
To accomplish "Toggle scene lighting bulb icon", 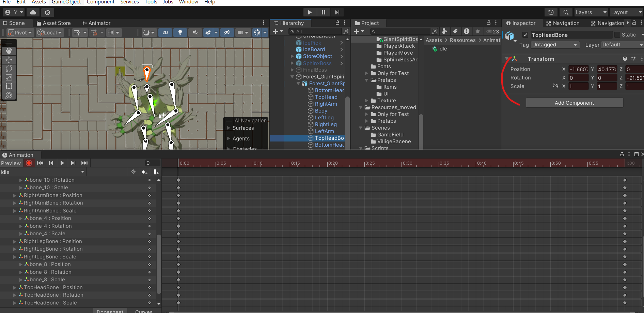I will point(180,32).
